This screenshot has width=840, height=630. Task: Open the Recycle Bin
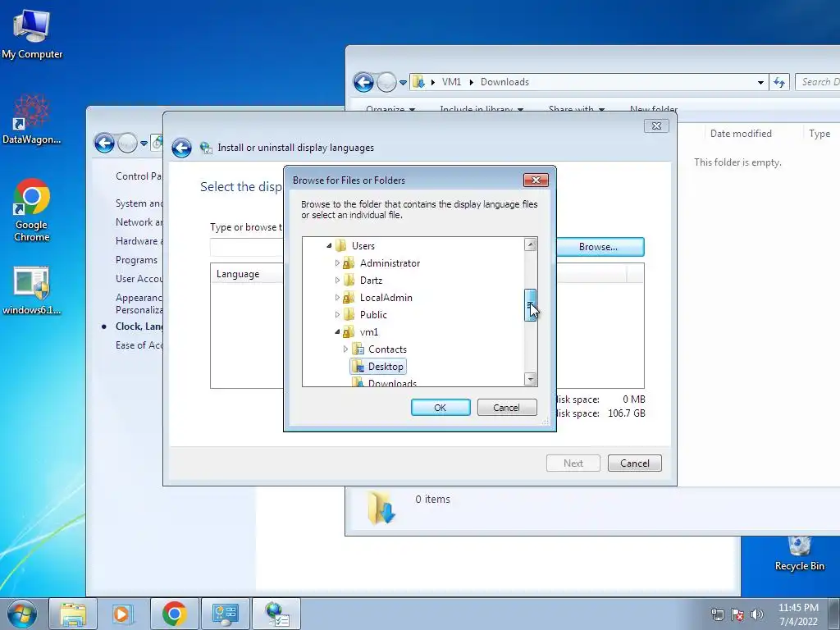pyautogui.click(x=799, y=554)
